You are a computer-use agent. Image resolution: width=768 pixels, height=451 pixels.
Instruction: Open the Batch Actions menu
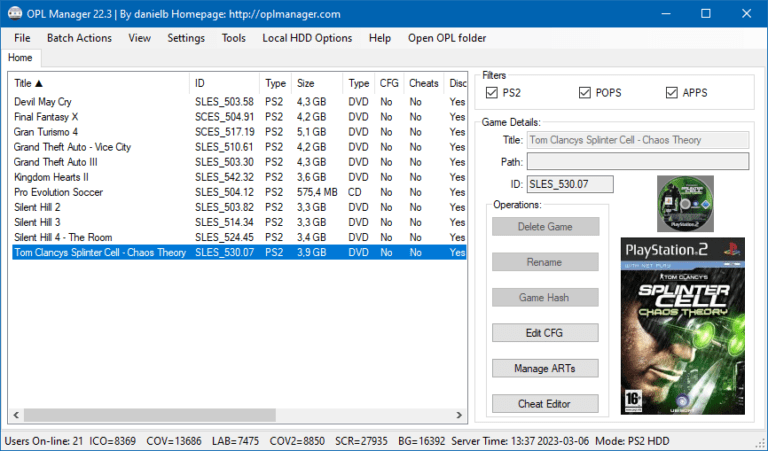pyautogui.click(x=79, y=38)
